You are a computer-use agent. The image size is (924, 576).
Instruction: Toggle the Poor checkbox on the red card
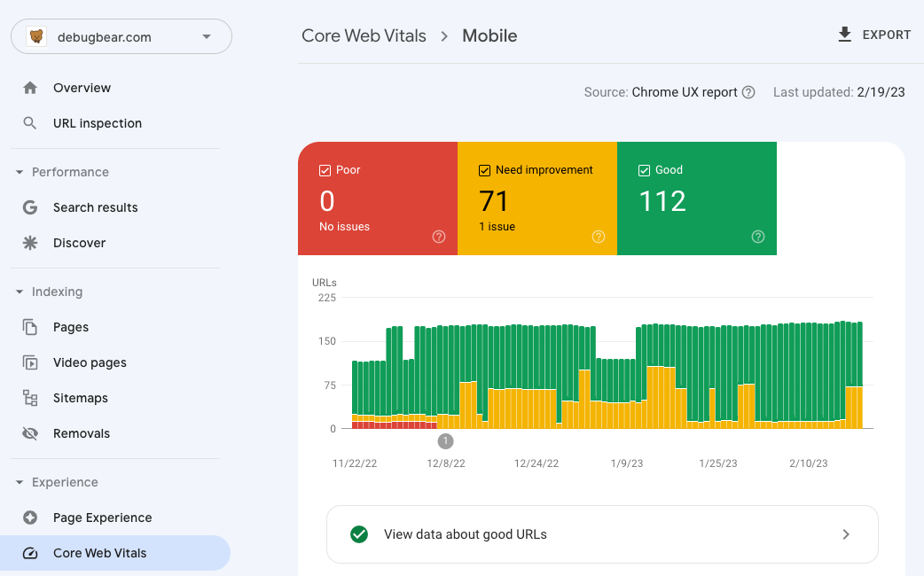coord(325,169)
